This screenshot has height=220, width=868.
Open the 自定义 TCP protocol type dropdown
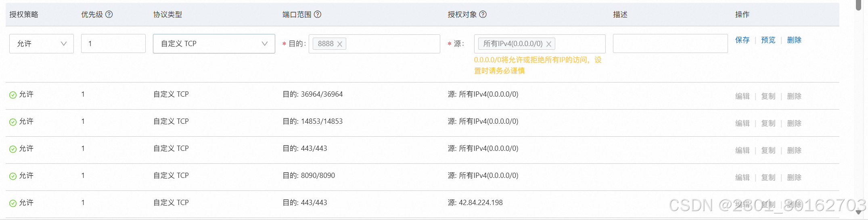point(214,44)
